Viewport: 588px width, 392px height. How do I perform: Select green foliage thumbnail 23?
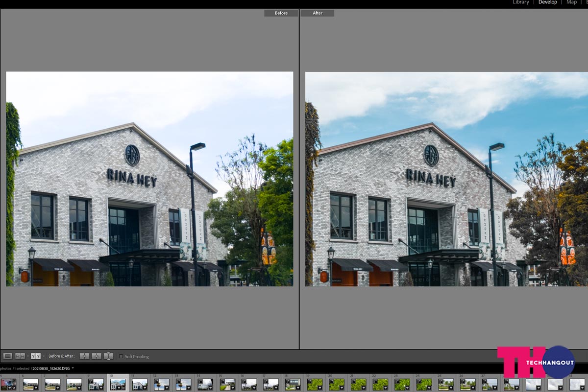pos(402,384)
